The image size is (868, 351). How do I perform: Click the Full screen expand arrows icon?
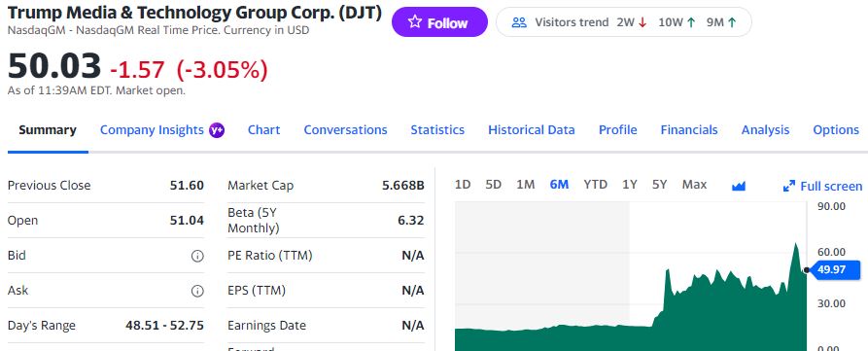[x=789, y=186]
